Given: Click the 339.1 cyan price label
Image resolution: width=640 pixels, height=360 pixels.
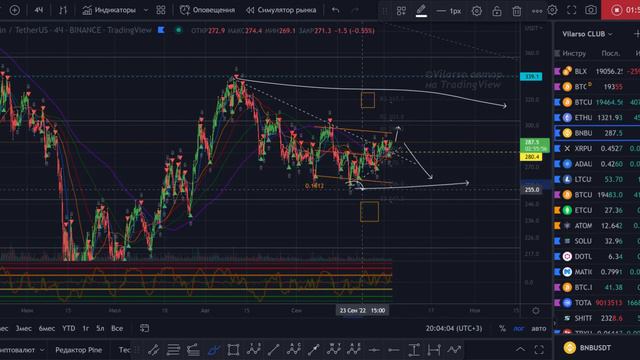Looking at the screenshot, I should pos(531,76).
